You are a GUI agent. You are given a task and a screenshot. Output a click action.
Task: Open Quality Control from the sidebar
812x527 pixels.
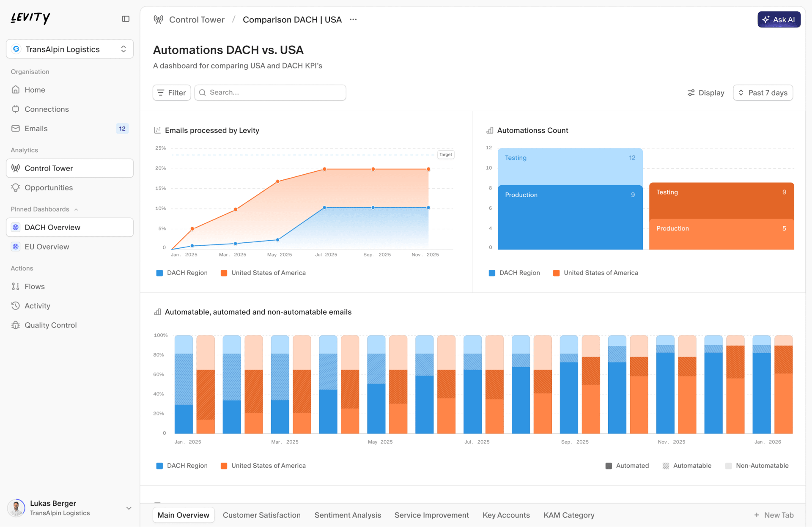tap(16, 325)
